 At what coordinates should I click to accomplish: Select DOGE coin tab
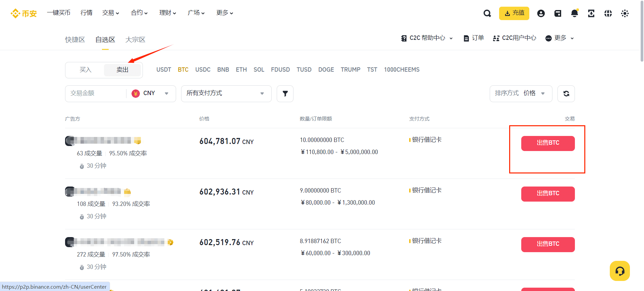(326, 70)
